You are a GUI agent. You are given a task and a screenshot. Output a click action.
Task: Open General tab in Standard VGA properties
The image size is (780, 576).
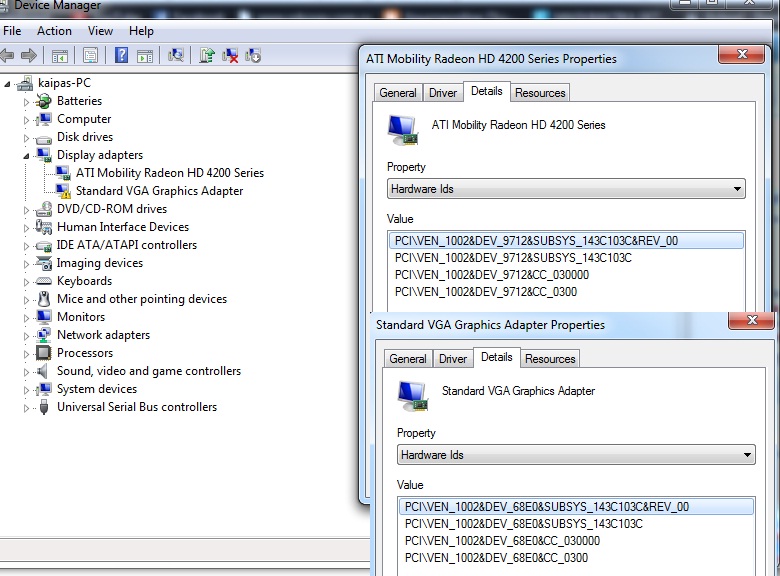[x=407, y=359]
